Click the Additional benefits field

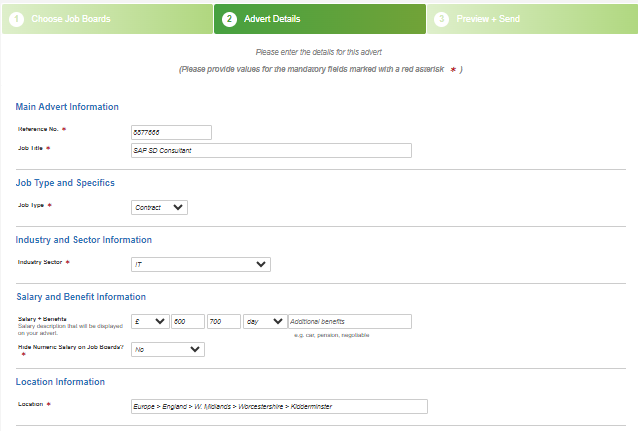(350, 321)
